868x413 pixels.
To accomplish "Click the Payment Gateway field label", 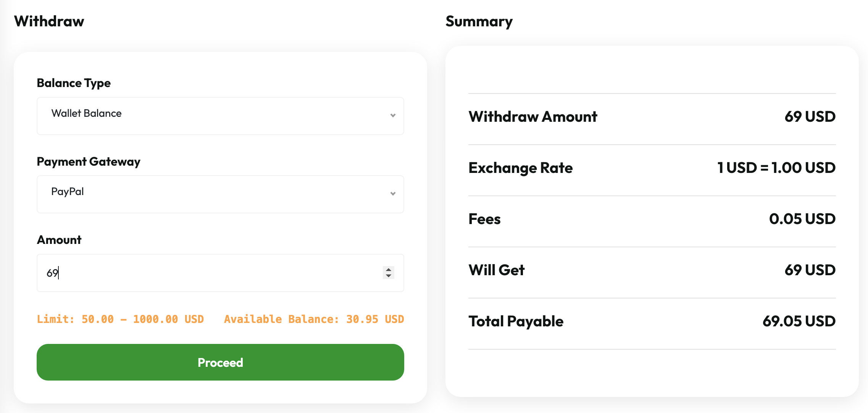I will click(89, 161).
